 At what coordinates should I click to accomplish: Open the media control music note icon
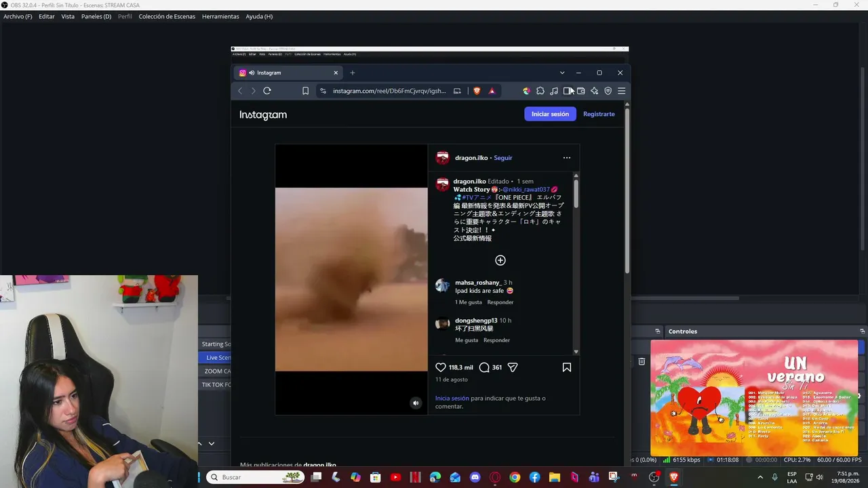pos(553,91)
